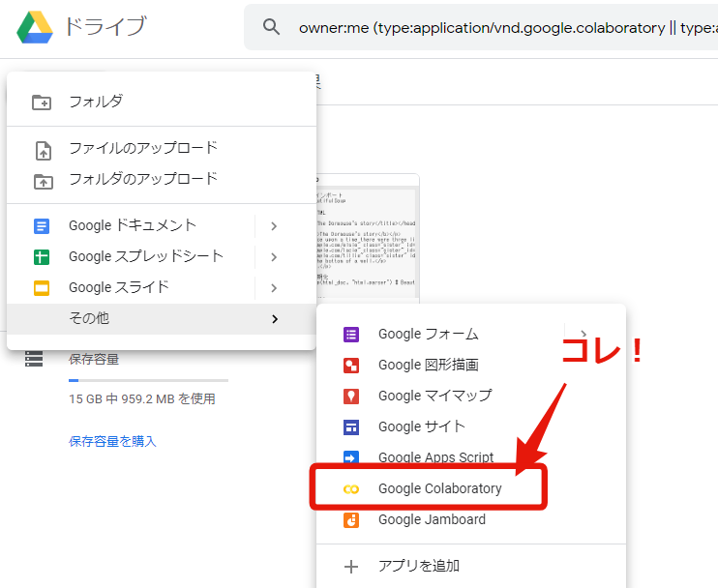Viewport: 718px width, 588px height.
Task: Click the new folder icon
Action: click(x=42, y=103)
